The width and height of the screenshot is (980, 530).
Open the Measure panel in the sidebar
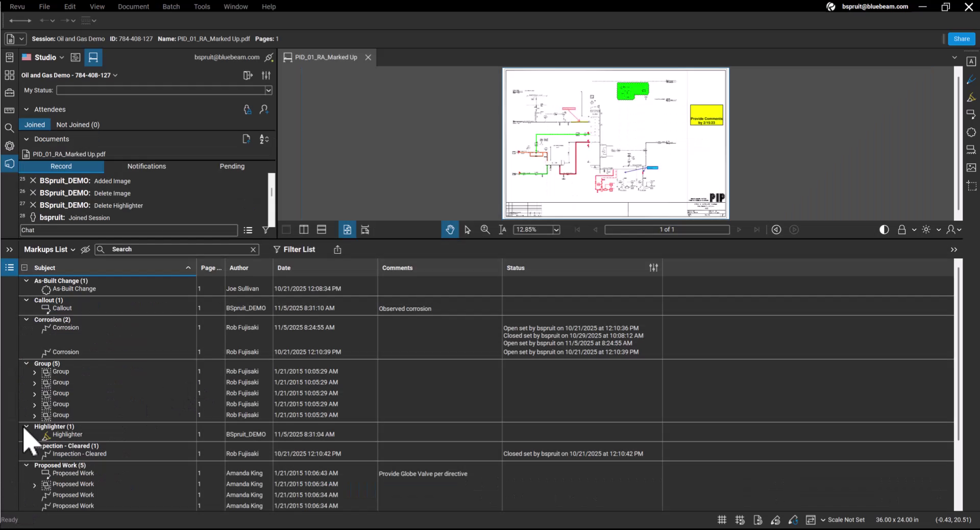(x=9, y=110)
